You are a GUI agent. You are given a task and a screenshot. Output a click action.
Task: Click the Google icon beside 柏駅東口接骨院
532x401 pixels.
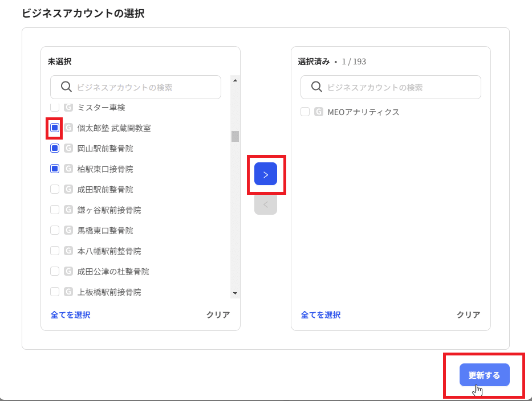(x=68, y=169)
